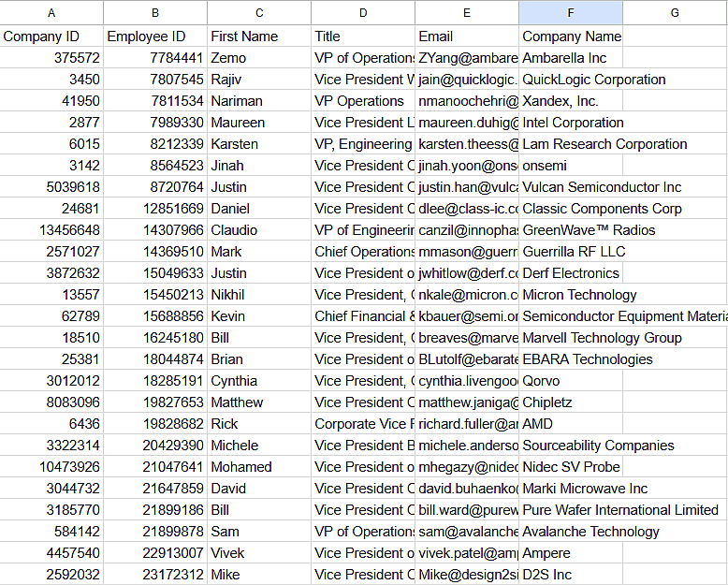Select Employee ID cell 7784441
Viewport: 728px width, 585px height.
click(155, 58)
